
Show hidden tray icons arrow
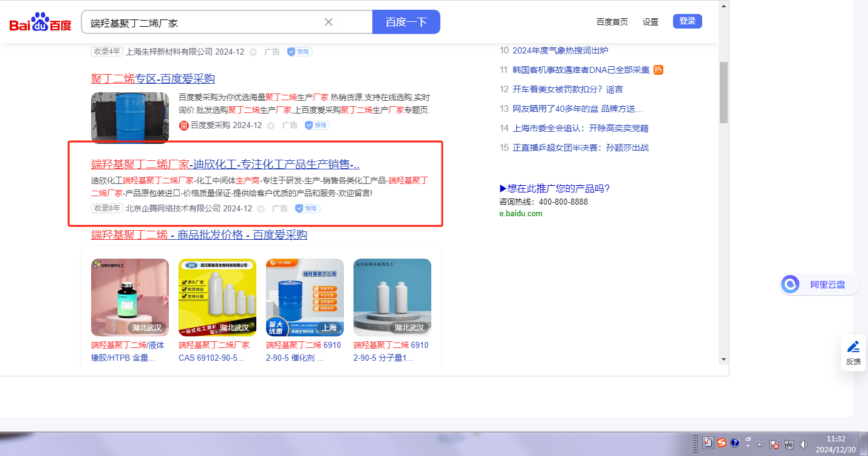coord(759,444)
